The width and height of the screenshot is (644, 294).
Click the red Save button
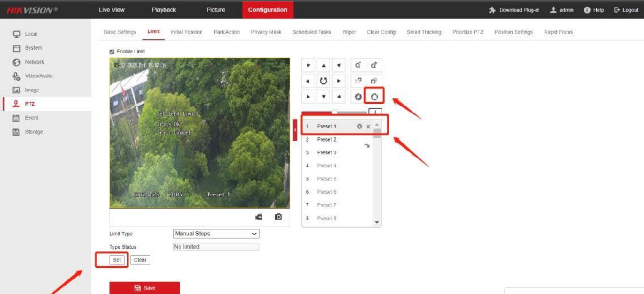coord(144,288)
